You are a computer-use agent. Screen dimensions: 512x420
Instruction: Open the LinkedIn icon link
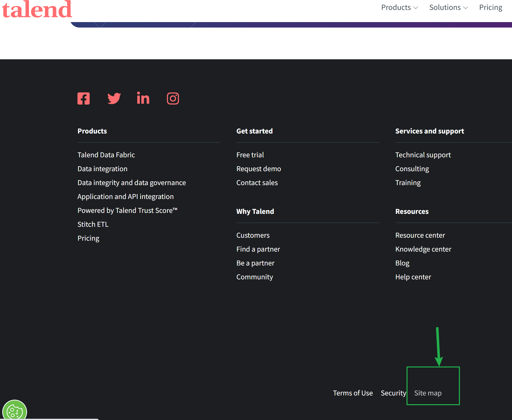(x=143, y=98)
